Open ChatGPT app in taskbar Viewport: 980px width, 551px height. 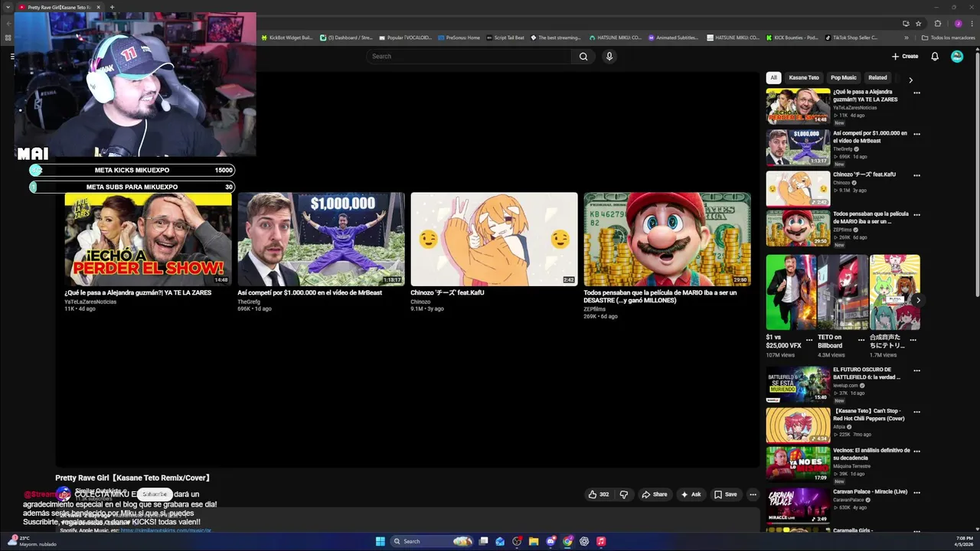point(584,541)
